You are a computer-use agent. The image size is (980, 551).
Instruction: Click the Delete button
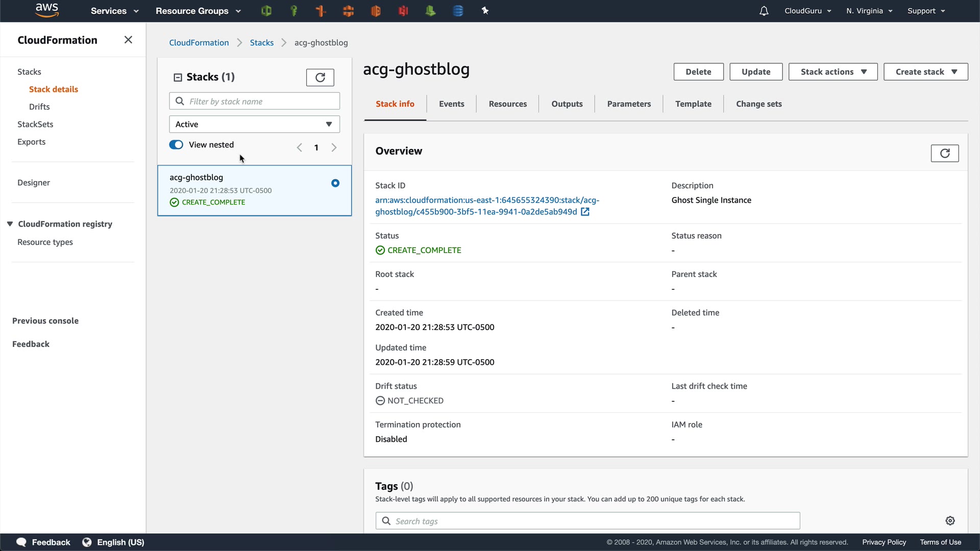[698, 72]
